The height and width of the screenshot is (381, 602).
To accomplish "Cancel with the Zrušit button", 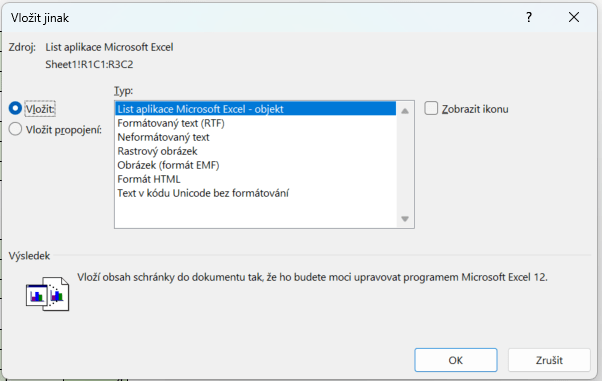I will point(549,360).
